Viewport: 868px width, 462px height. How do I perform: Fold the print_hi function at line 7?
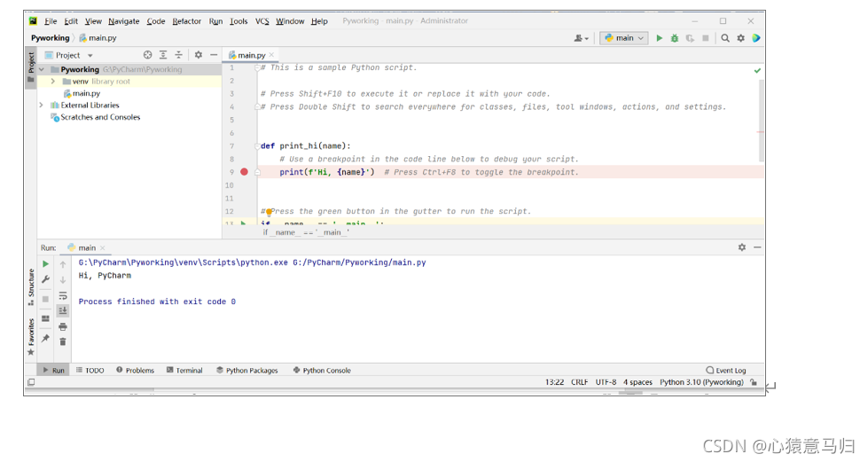pos(257,146)
